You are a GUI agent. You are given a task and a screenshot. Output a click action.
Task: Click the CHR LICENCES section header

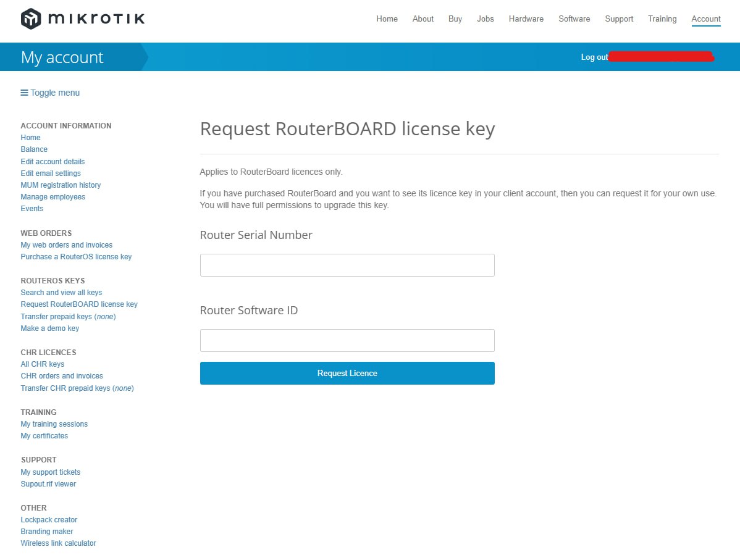[x=48, y=353]
